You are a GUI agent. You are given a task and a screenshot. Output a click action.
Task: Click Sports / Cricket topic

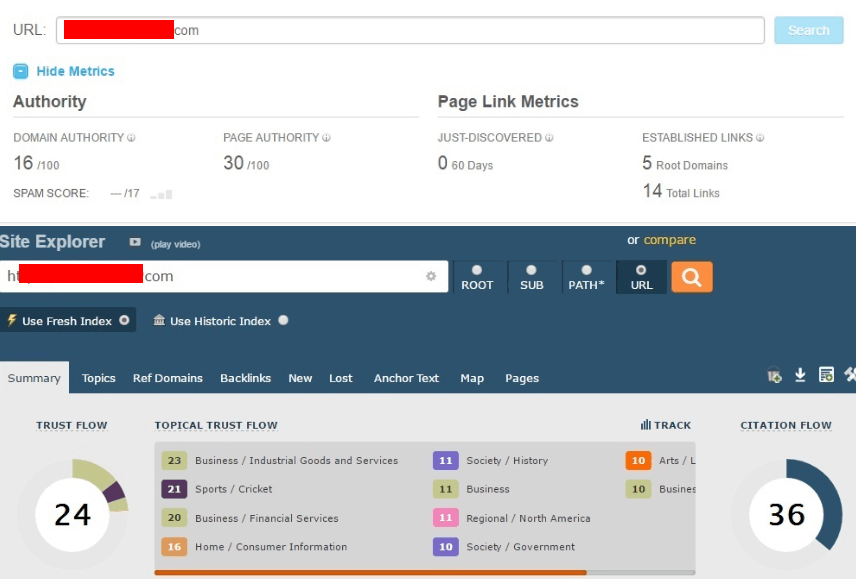[234, 489]
